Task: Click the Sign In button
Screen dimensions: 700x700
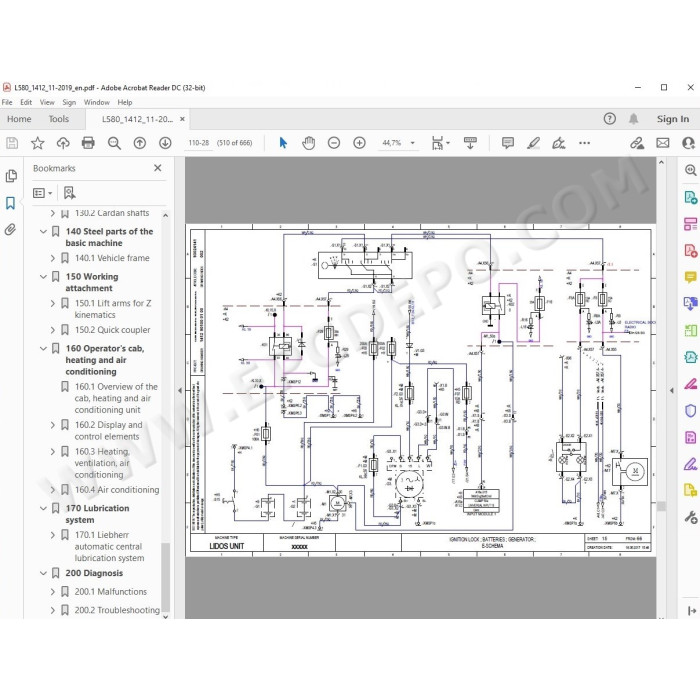Action: 673,119
